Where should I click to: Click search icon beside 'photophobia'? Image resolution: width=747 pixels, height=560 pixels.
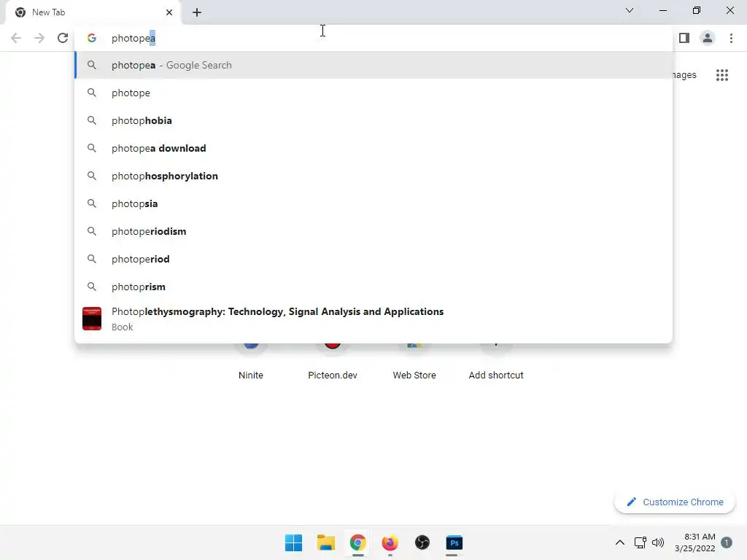tap(92, 120)
